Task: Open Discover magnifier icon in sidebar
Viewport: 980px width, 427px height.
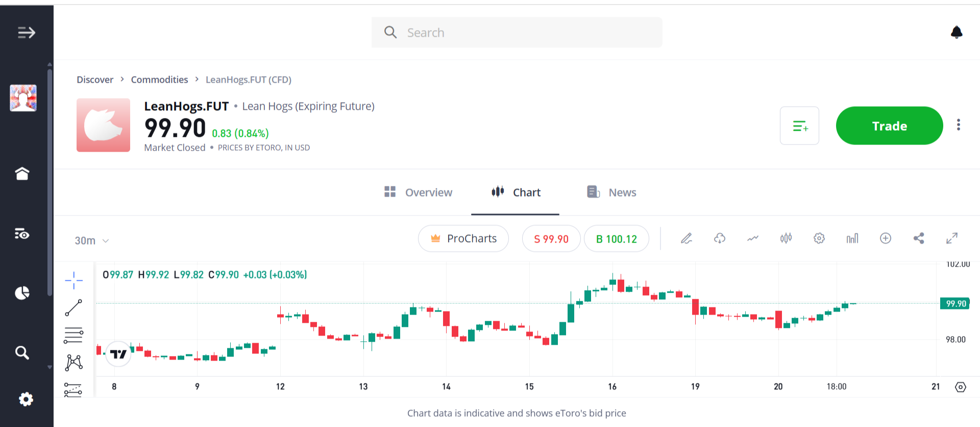Action: pyautogui.click(x=22, y=352)
